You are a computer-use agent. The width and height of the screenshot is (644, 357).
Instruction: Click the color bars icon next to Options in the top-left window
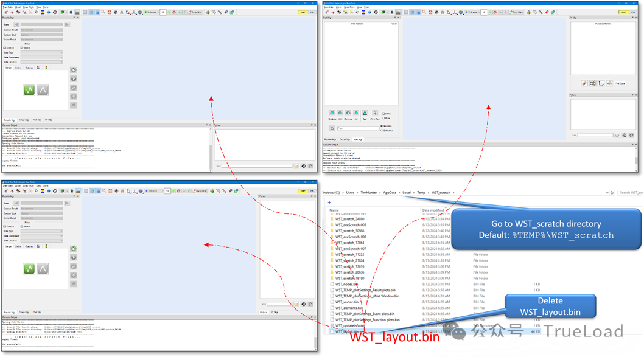38,68
